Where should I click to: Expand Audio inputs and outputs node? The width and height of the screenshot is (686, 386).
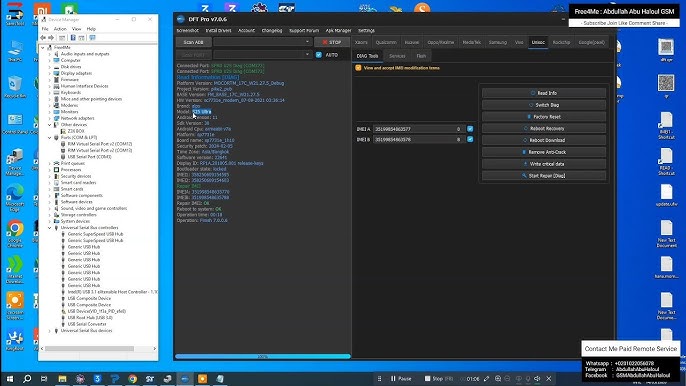[49, 54]
